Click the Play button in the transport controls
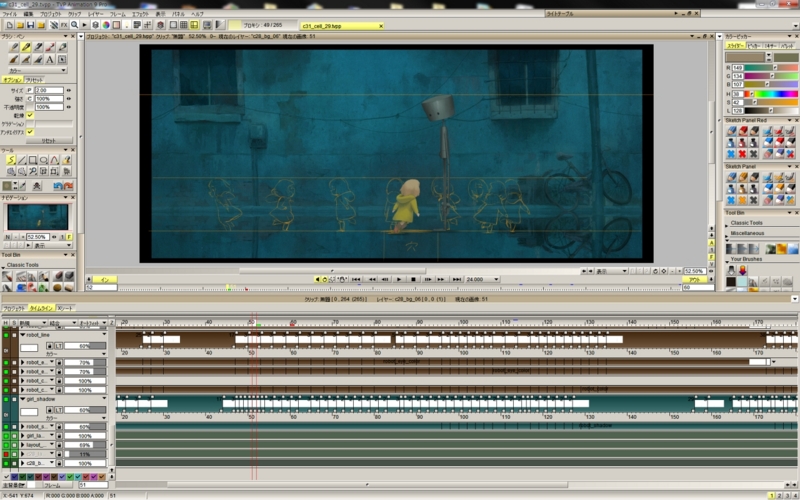800x500 pixels. click(399, 279)
